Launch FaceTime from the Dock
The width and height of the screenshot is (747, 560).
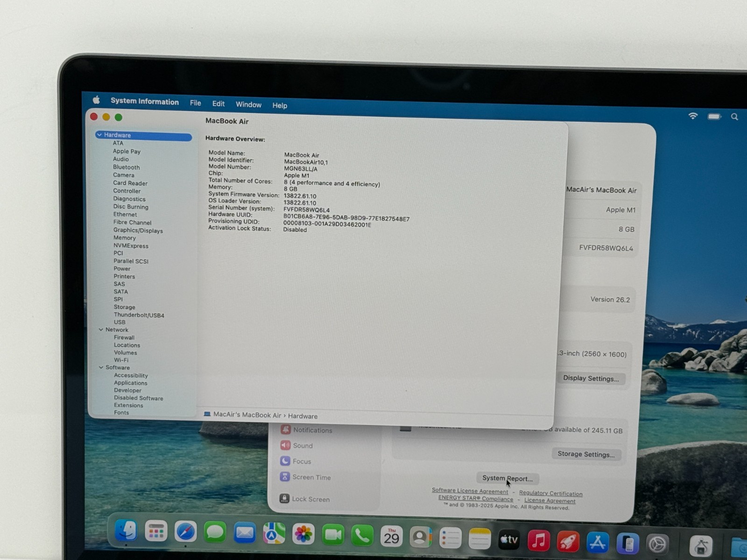point(333,535)
